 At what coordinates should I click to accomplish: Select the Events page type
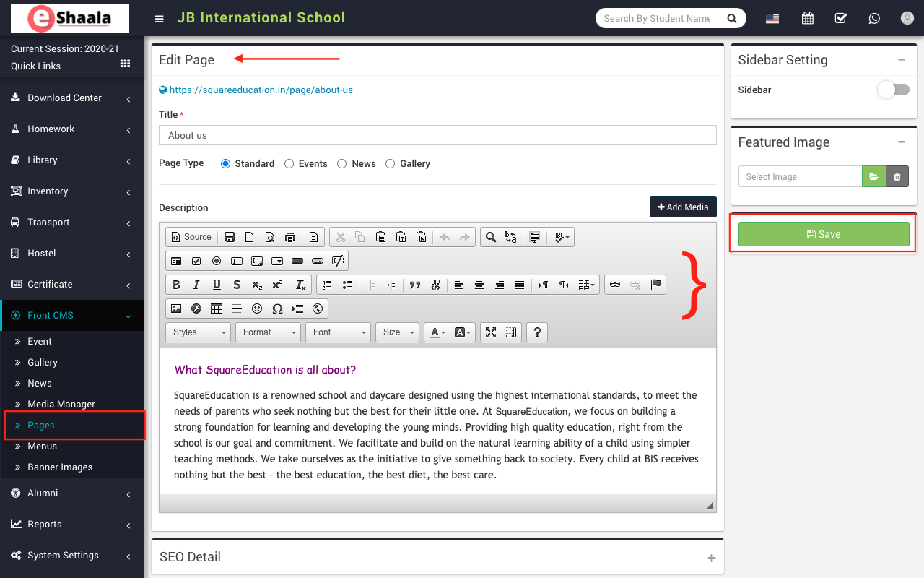(289, 164)
